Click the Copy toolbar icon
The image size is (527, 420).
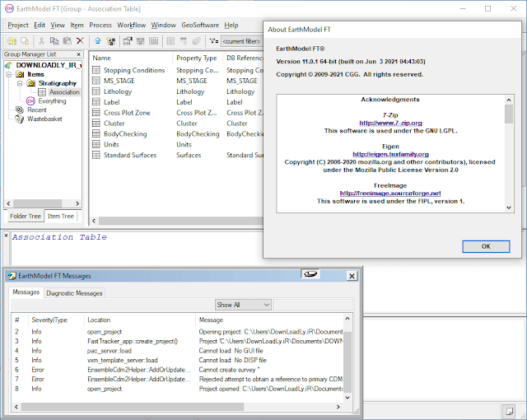[x=54, y=41]
